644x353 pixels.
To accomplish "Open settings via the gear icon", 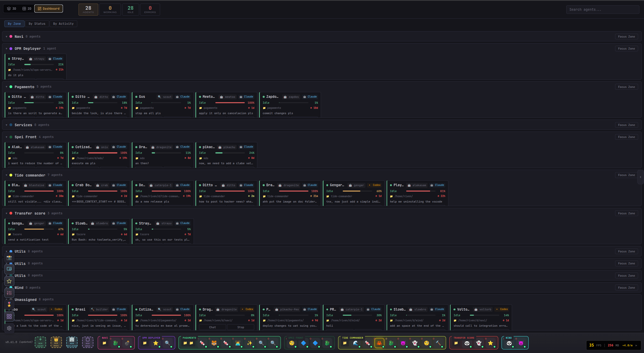I will [9, 328].
